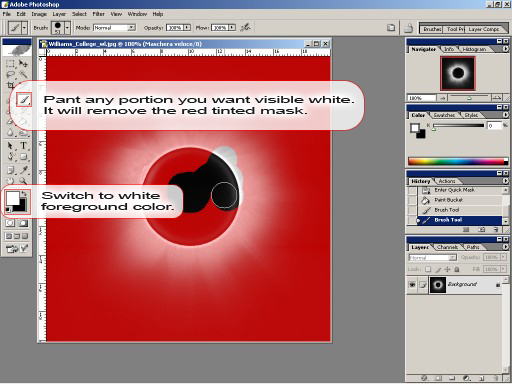Select the Lasso tool
512x384 pixels.
(x=10, y=74)
